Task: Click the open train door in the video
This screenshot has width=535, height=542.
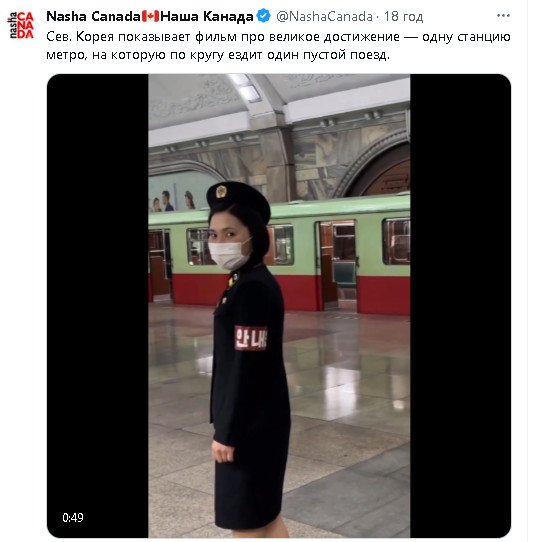Action: point(337,265)
